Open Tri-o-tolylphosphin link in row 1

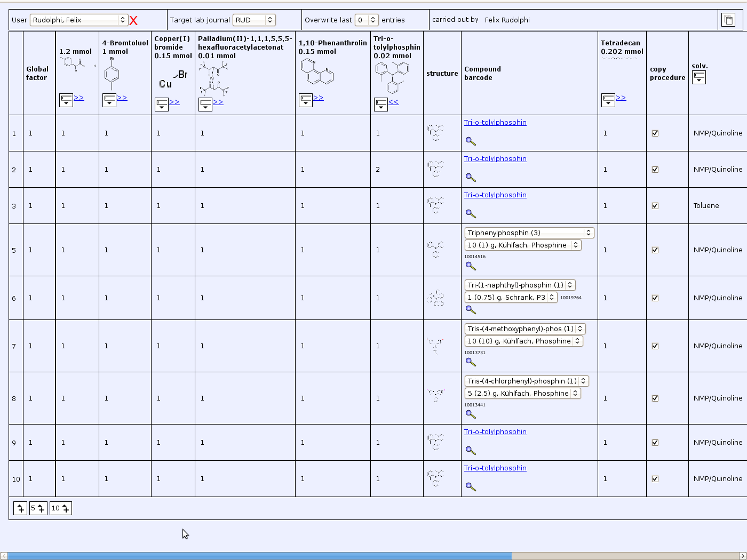click(x=495, y=123)
